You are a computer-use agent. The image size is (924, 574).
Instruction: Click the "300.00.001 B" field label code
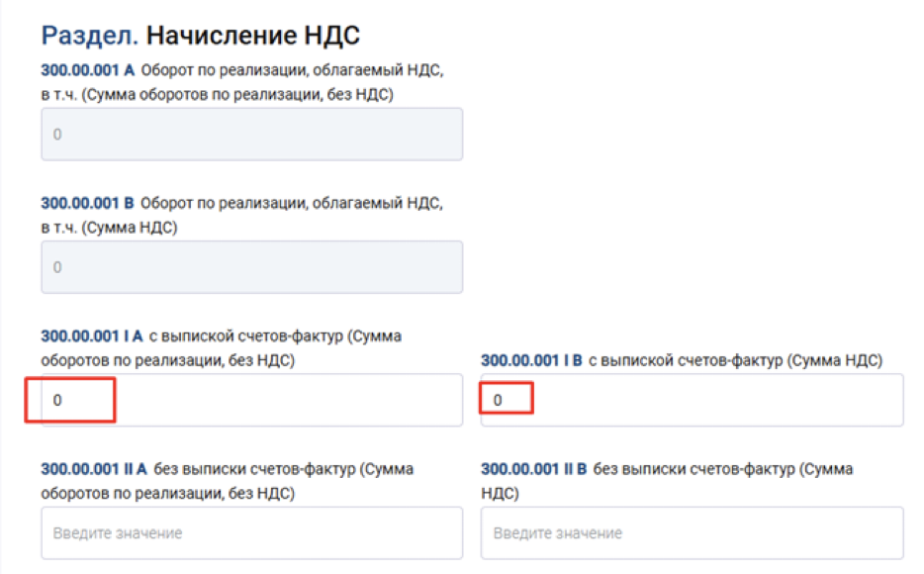coord(87,203)
